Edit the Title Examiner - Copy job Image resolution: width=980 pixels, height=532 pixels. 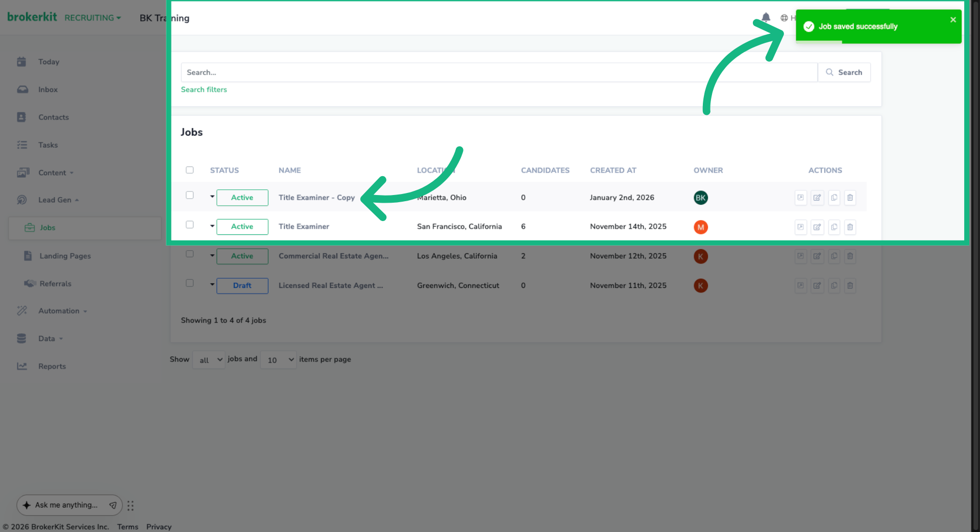point(817,198)
